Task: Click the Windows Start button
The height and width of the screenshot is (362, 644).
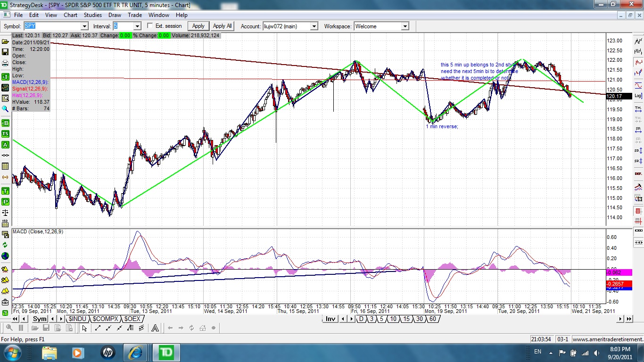Action: tap(12, 353)
